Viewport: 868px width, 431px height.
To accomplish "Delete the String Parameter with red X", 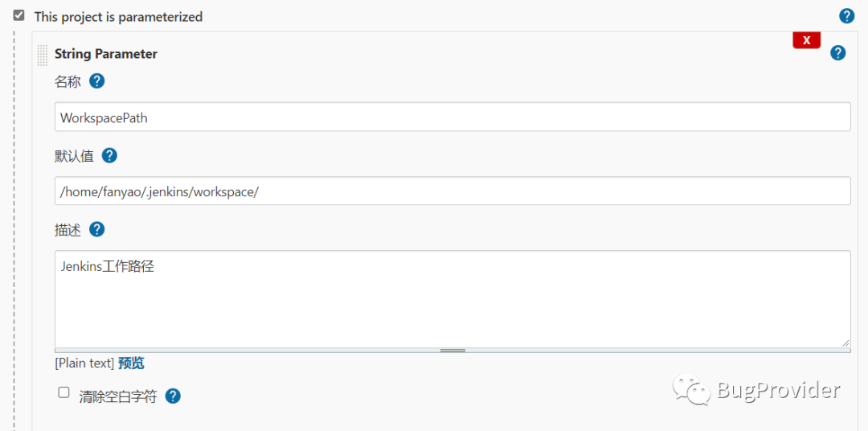I will pyautogui.click(x=806, y=40).
